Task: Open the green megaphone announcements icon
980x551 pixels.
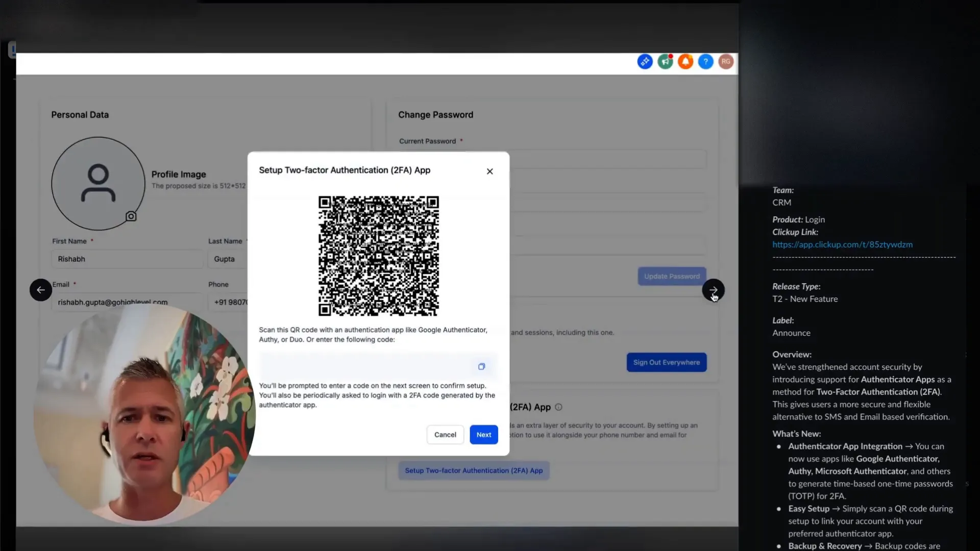Action: [665, 62]
